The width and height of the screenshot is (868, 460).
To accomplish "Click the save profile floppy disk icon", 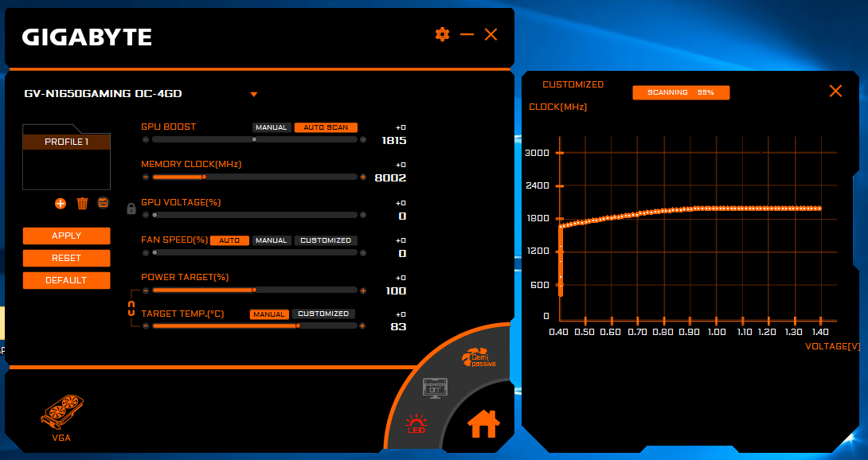I will pyautogui.click(x=103, y=203).
